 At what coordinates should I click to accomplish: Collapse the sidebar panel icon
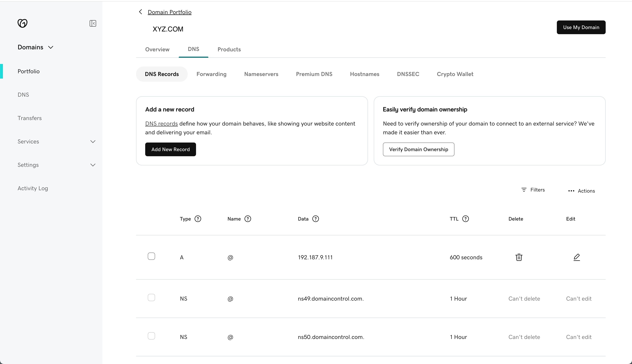point(93,24)
